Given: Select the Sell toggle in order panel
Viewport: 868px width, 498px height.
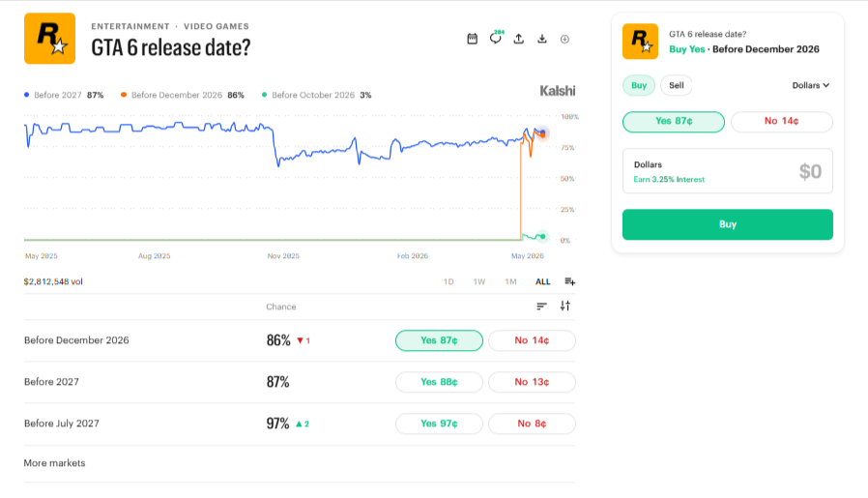Looking at the screenshot, I should 676,85.
